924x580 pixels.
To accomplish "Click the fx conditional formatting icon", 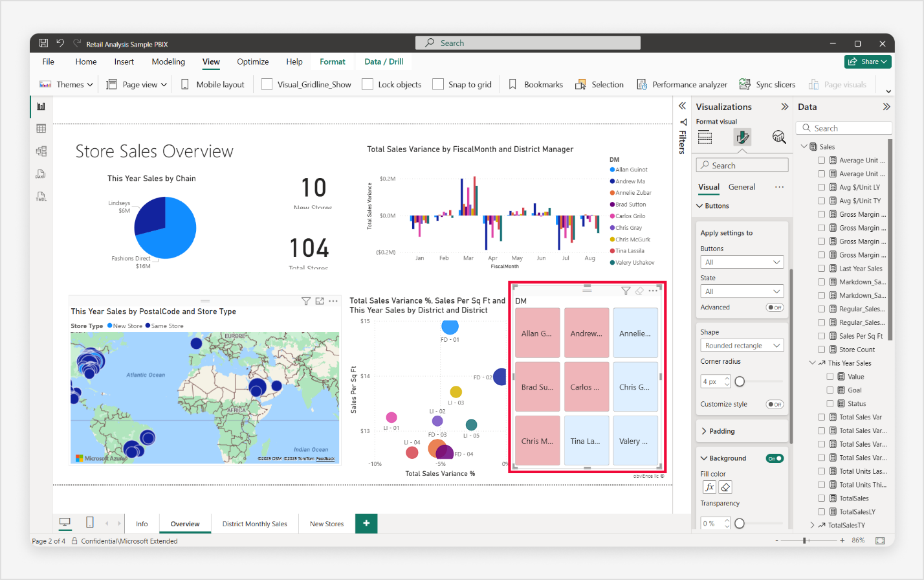I will click(x=710, y=487).
